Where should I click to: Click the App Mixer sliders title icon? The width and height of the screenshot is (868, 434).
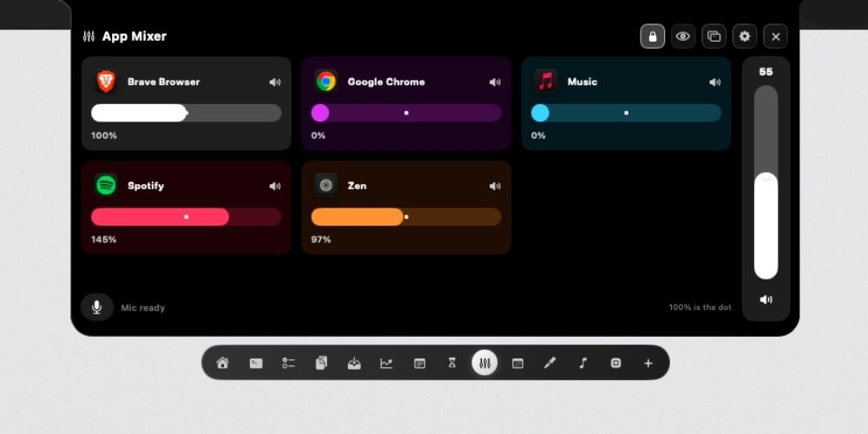[89, 36]
